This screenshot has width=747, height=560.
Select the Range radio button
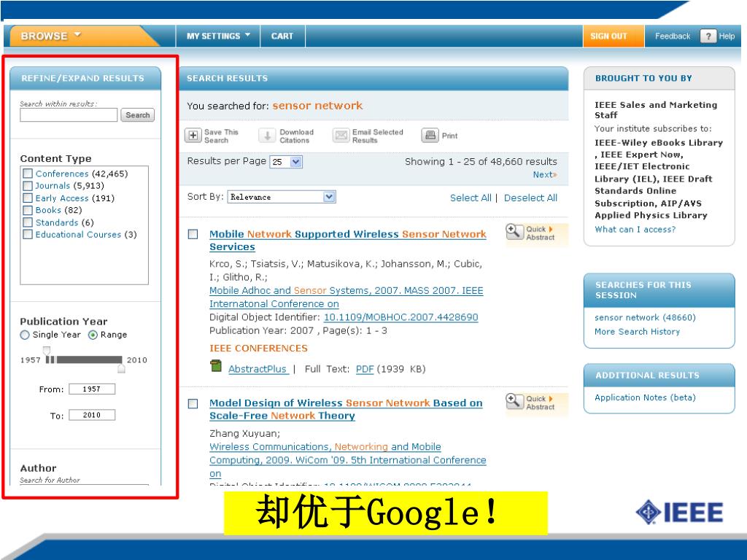click(93, 335)
